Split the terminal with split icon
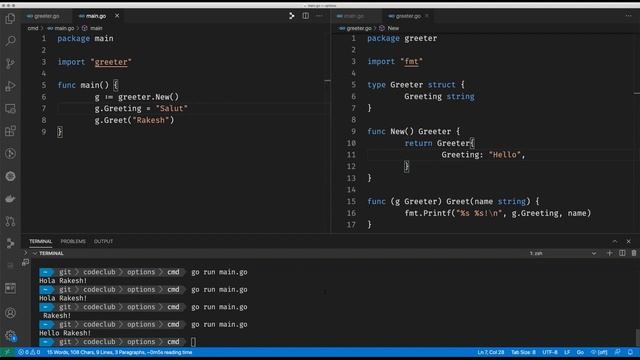 point(622,253)
